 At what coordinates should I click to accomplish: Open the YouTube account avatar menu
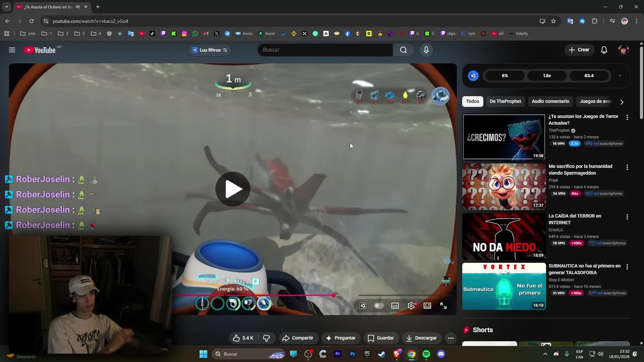point(623,50)
